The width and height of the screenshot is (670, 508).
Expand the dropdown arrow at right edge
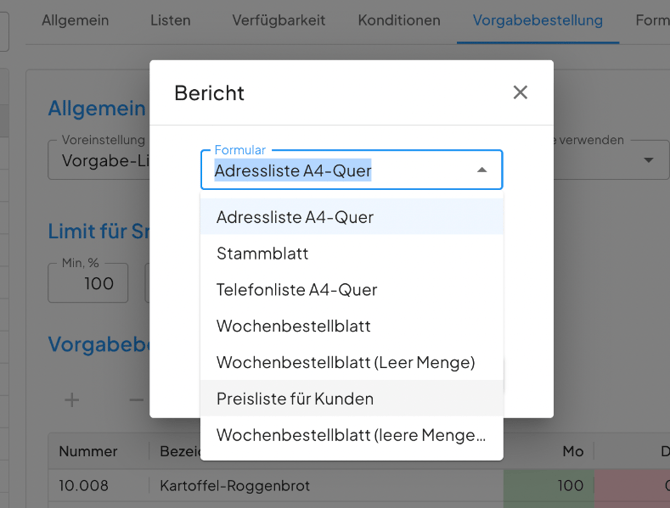pyautogui.click(x=649, y=160)
